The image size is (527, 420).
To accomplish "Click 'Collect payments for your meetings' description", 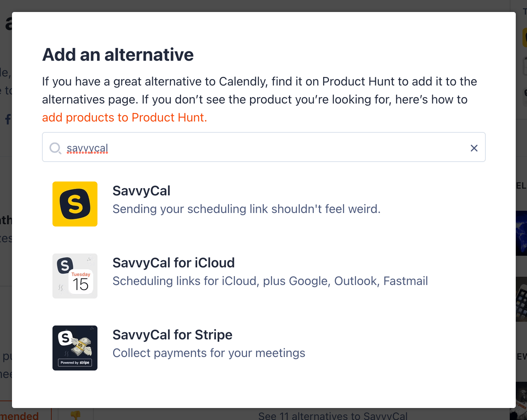I will click(x=209, y=353).
